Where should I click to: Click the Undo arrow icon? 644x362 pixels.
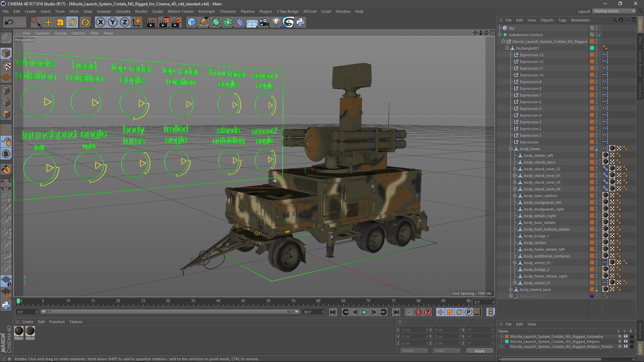pos(9,22)
